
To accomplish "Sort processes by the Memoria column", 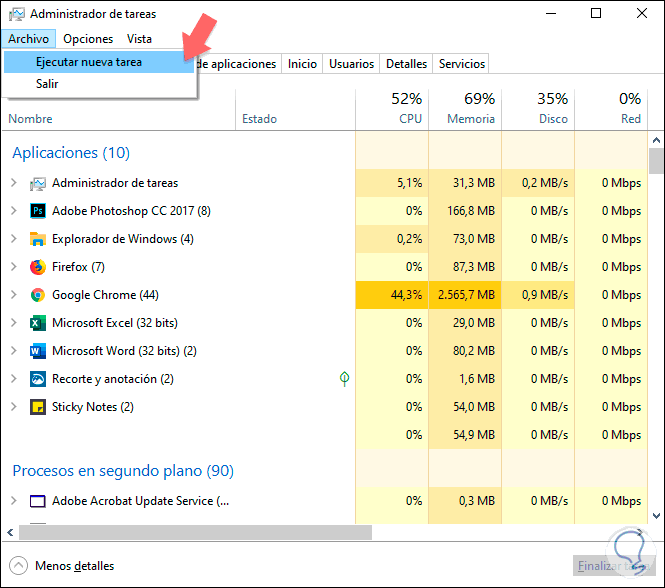I will click(465, 109).
